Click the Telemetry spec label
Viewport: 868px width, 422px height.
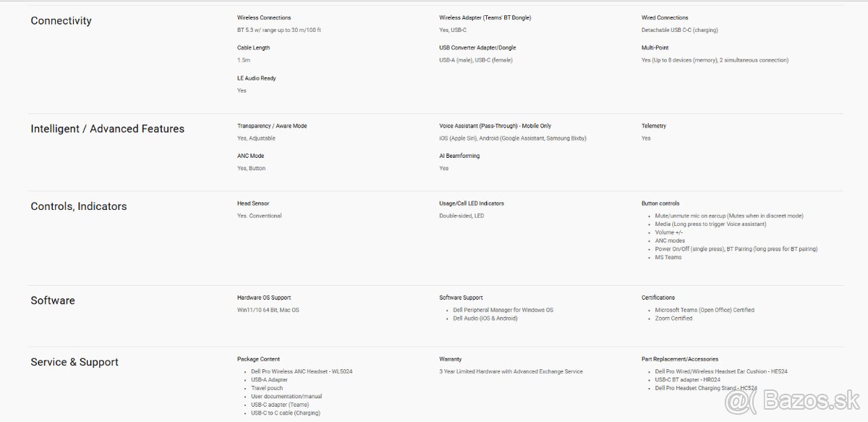pyautogui.click(x=653, y=126)
